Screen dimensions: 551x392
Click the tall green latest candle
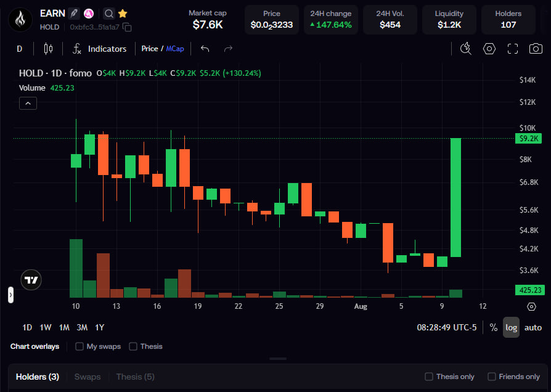coord(455,198)
